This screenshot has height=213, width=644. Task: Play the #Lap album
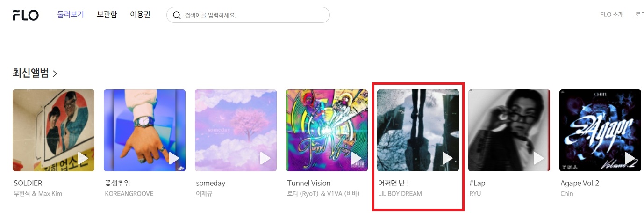click(539, 158)
